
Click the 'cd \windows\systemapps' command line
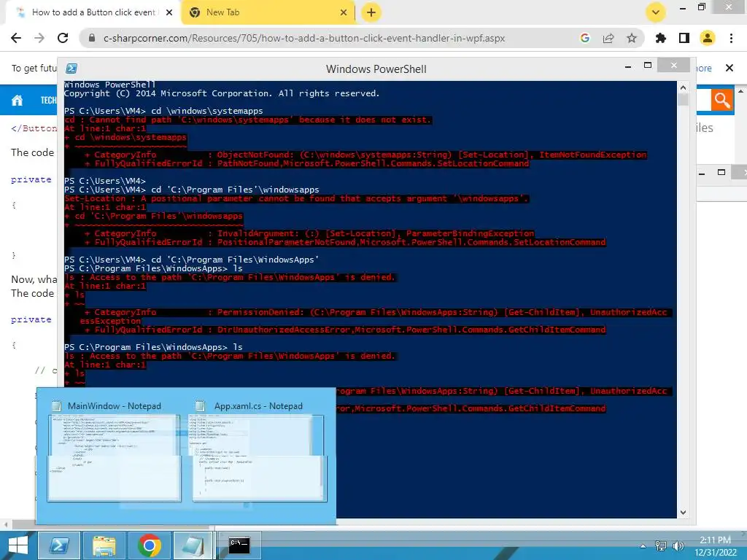(206, 111)
